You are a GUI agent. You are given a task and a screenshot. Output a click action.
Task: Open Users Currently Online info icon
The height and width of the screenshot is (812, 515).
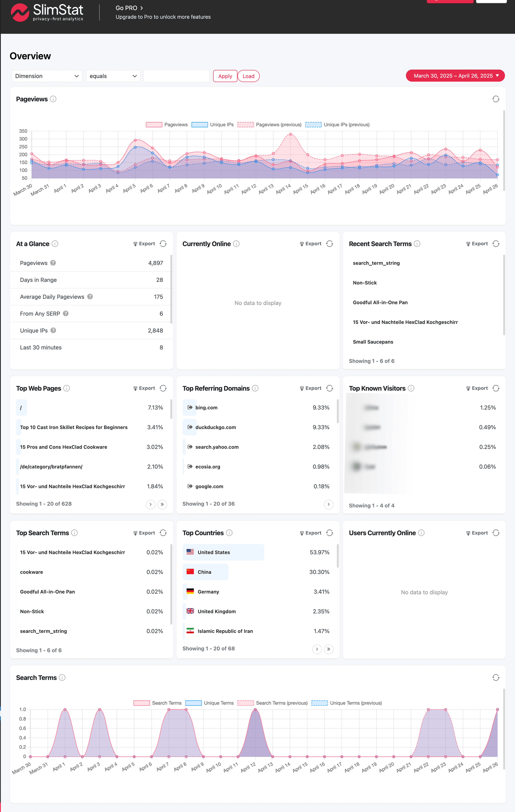[x=421, y=533]
